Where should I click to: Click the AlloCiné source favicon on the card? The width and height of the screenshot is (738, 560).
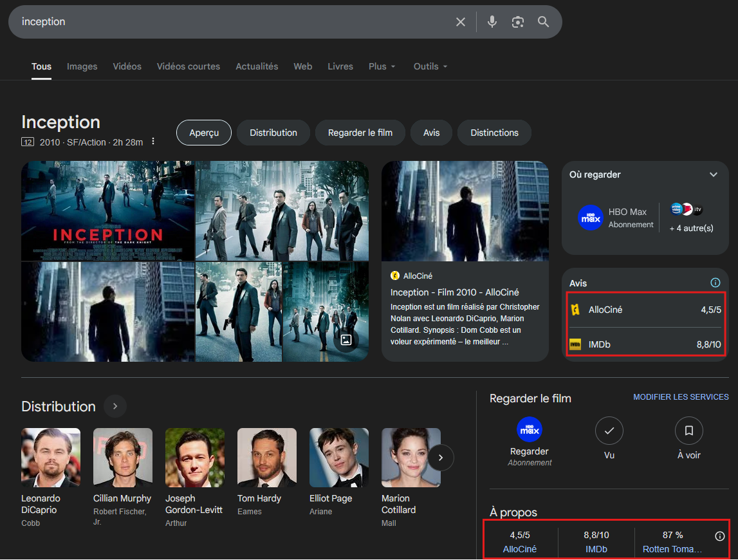pos(395,276)
